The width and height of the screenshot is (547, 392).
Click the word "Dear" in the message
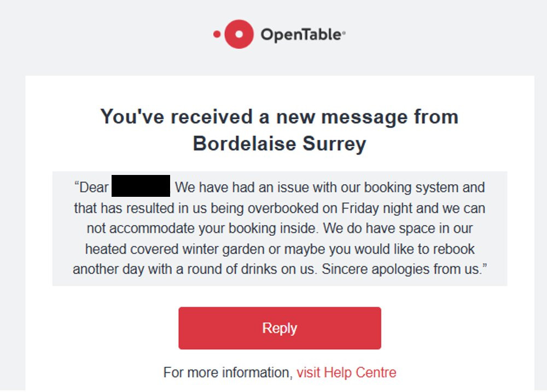pyautogui.click(x=94, y=188)
